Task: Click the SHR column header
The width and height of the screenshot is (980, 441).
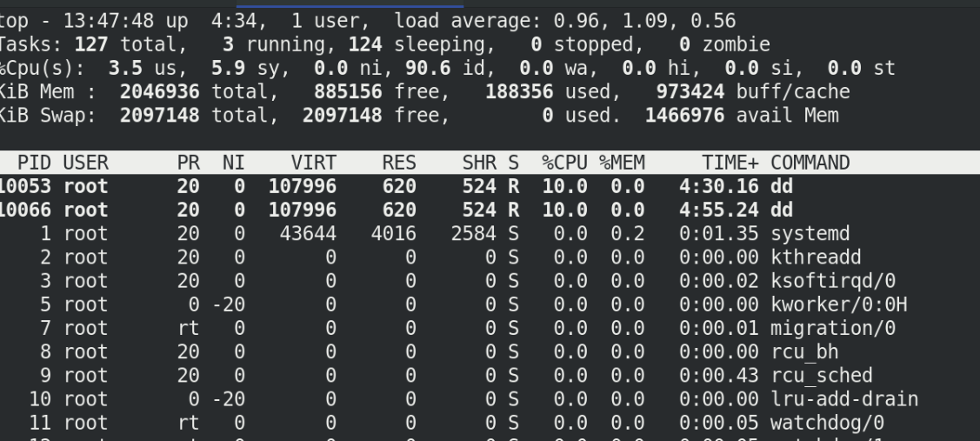Action: coord(479,163)
